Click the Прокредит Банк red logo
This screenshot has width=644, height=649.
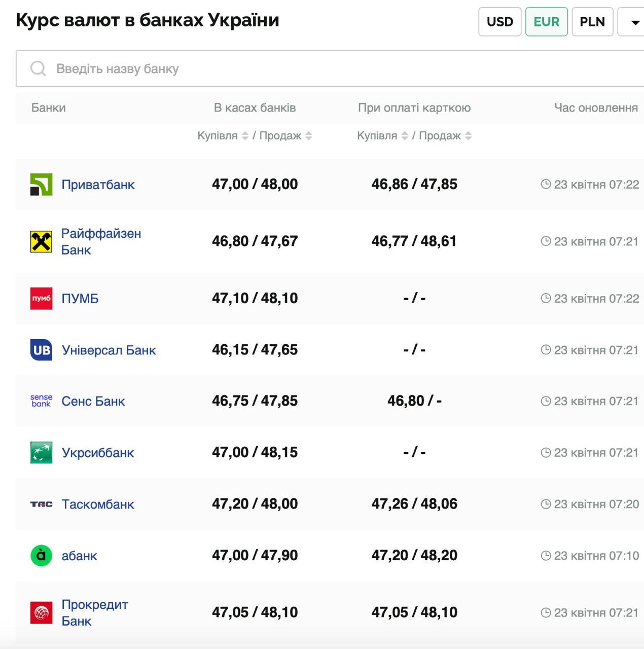coord(41,612)
